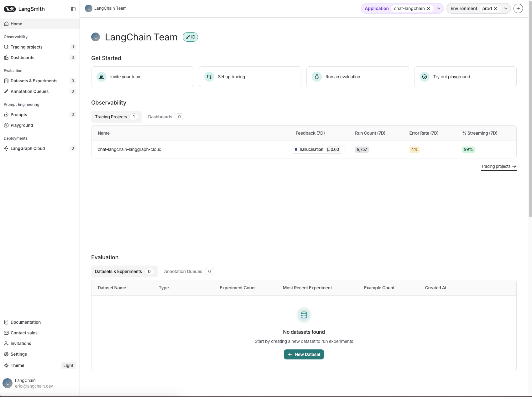Image resolution: width=532 pixels, height=397 pixels.
Task: Click the 9,757 run count value
Action: 362,150
